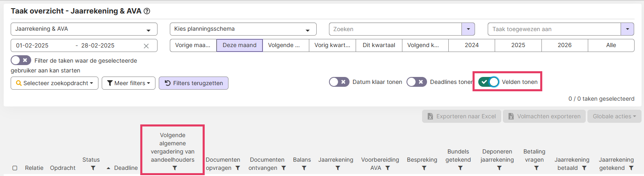The width and height of the screenshot is (644, 176).
Task: Clear the date range with X icon
Action: pos(146,46)
